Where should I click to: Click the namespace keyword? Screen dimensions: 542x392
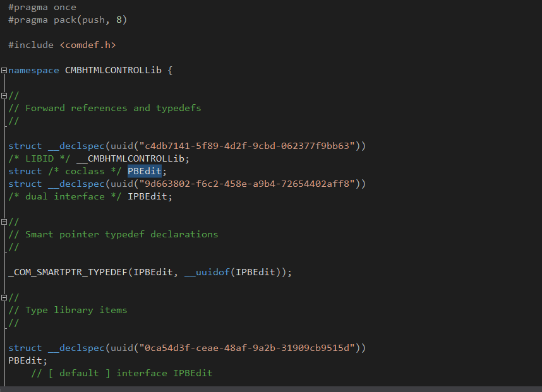pyautogui.click(x=33, y=71)
